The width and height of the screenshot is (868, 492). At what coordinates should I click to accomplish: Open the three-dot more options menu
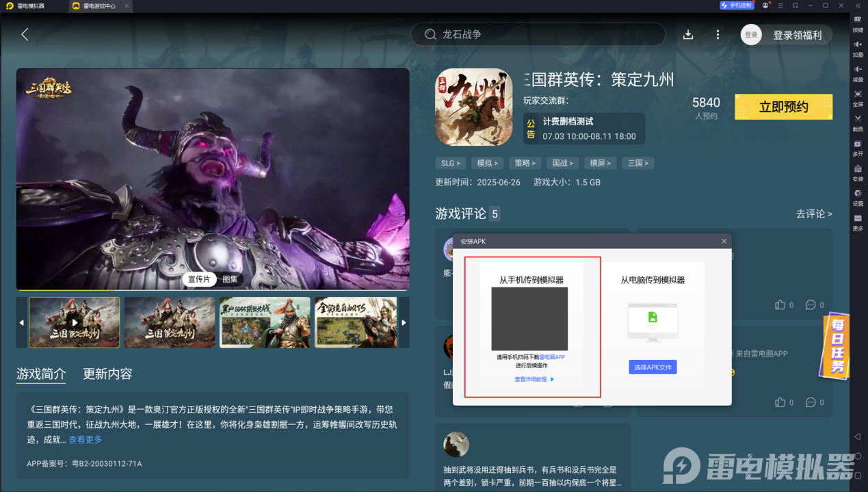(718, 35)
